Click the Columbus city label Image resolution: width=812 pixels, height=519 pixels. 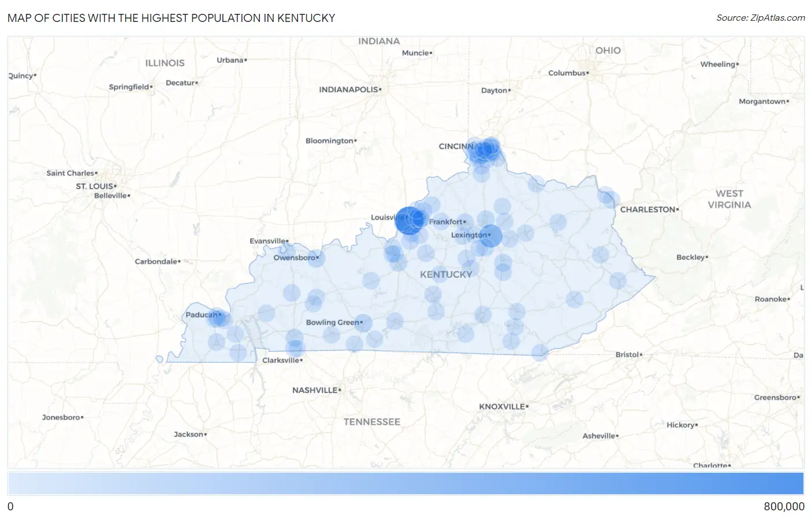click(567, 73)
